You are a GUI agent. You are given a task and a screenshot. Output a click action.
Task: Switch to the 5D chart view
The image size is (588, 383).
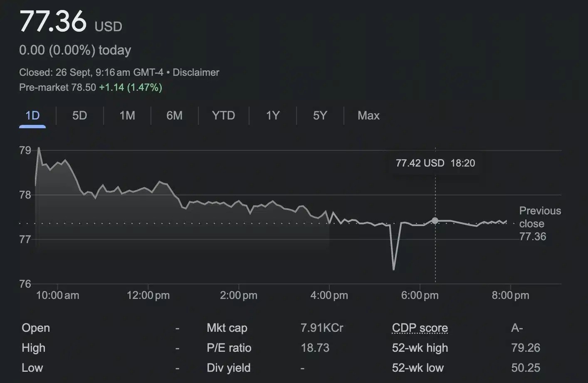coord(79,116)
